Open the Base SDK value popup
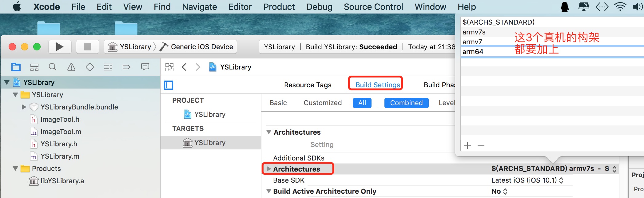 (527, 180)
